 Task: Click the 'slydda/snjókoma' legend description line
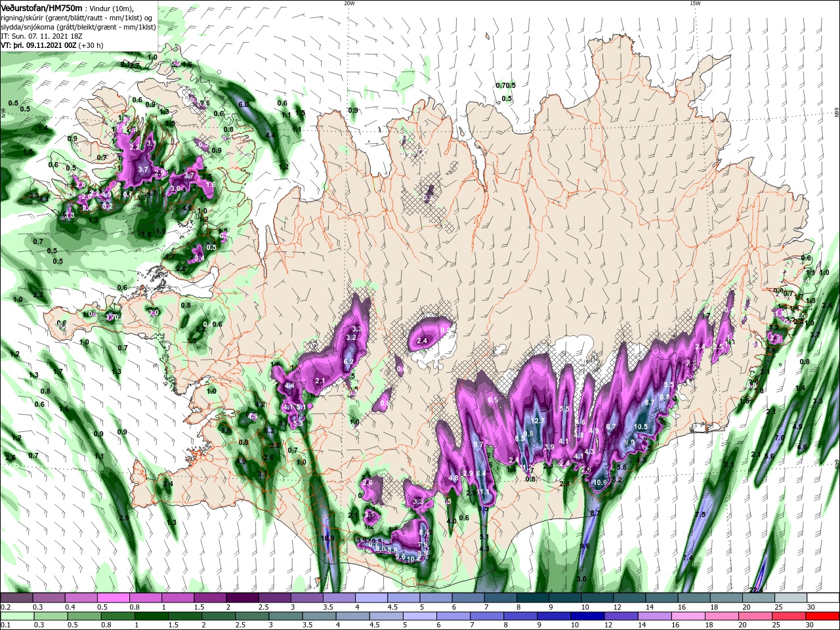(77, 27)
